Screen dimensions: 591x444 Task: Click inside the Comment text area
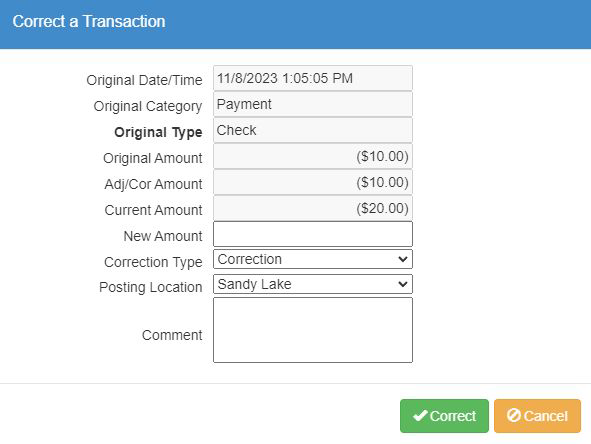tap(313, 330)
